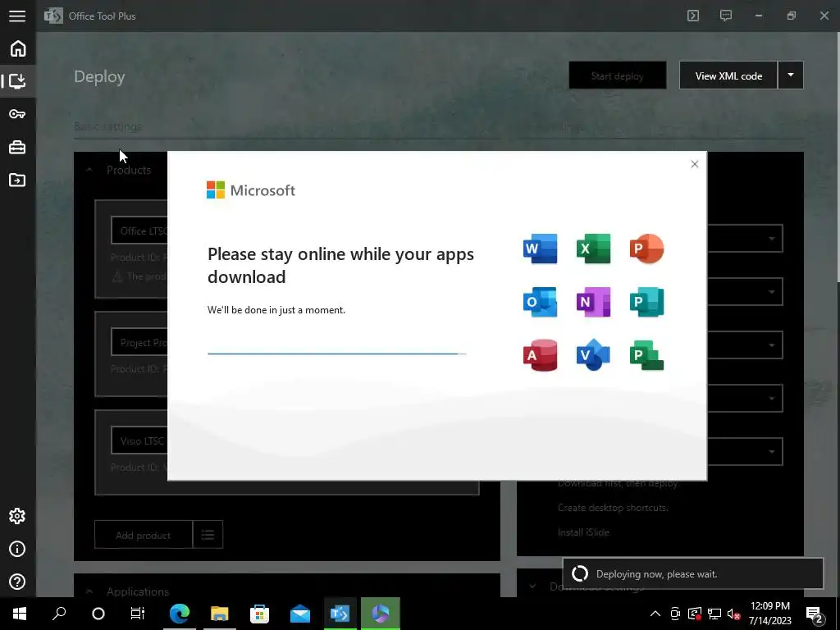Switch to the Basic settings tab
Image resolution: width=840 pixels, height=630 pixels.
pos(107,126)
